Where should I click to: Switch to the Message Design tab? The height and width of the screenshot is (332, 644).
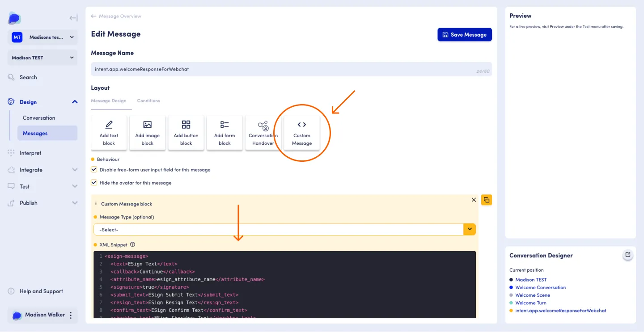click(x=109, y=101)
